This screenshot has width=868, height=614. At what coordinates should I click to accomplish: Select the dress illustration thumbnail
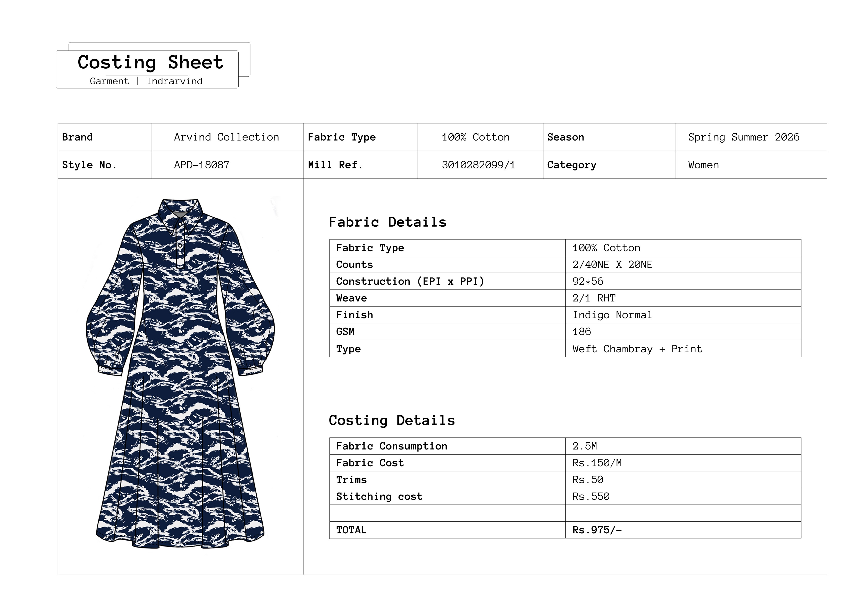pos(180,373)
